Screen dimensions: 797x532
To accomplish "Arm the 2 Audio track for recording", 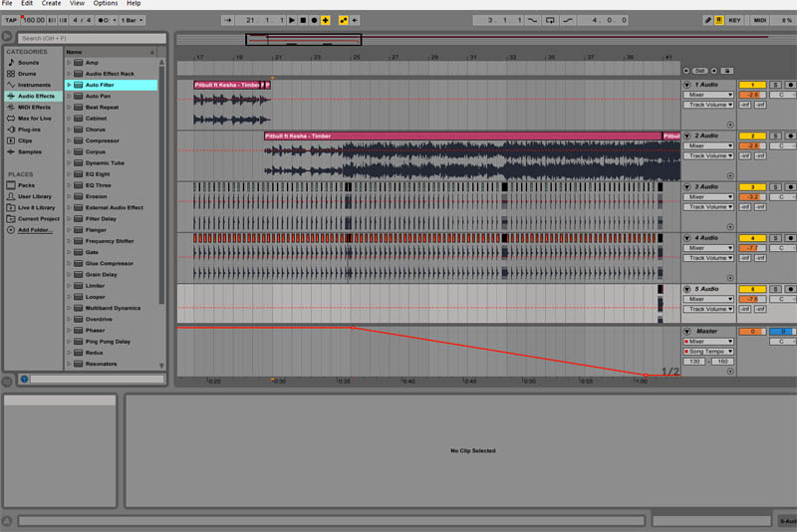I will pos(790,136).
